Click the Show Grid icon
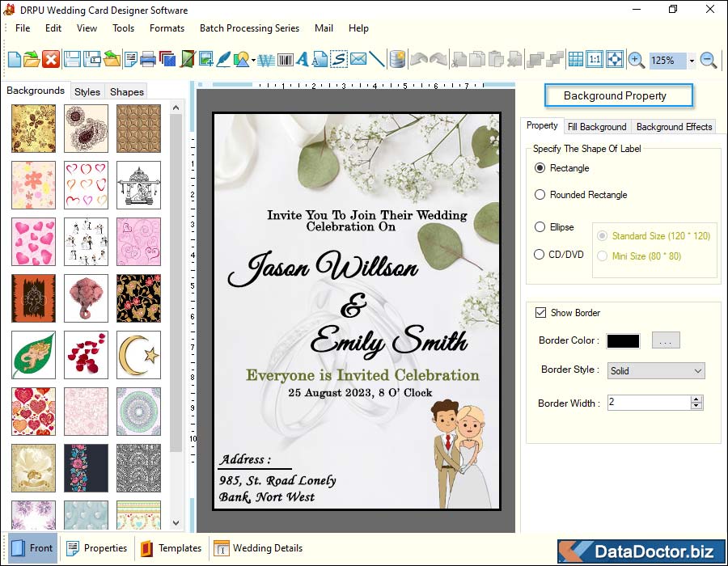The width and height of the screenshot is (728, 566). point(576,60)
